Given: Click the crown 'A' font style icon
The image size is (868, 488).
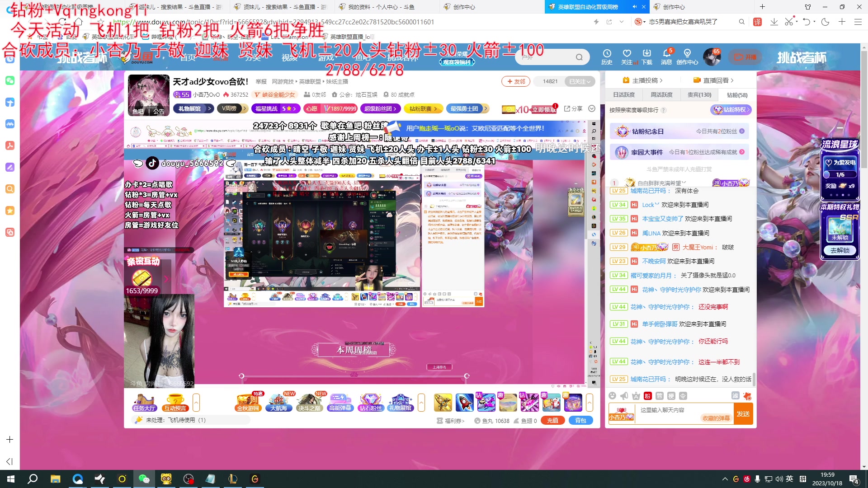Looking at the screenshot, I should pyautogui.click(x=636, y=396).
